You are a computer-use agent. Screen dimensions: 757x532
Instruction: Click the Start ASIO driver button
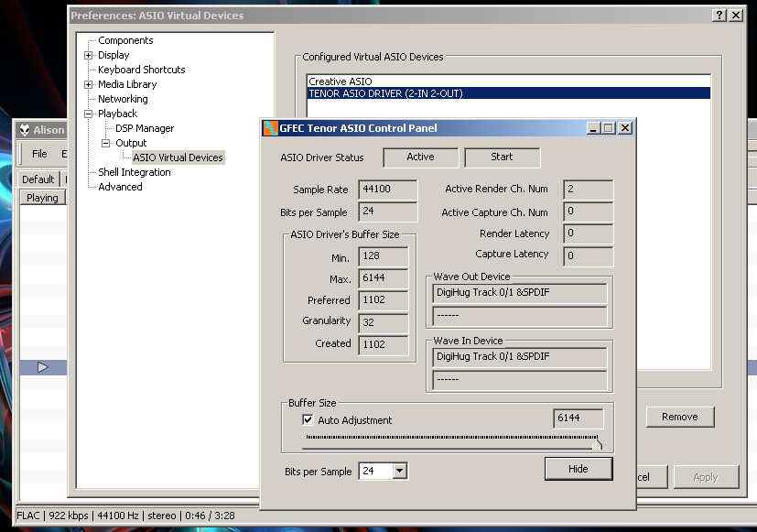pyautogui.click(x=503, y=157)
